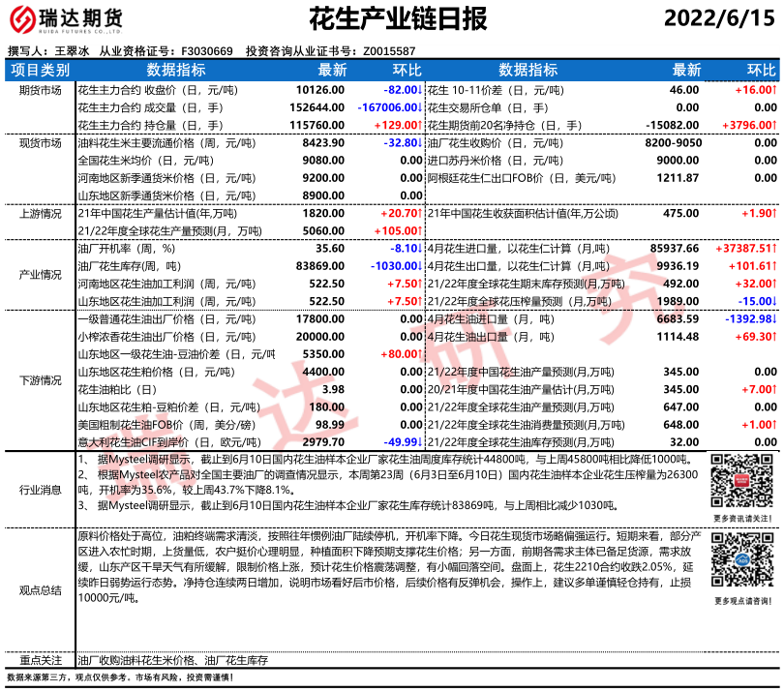Select the 项目类别 column header
Viewport: 784px width, 692px height.
point(40,71)
